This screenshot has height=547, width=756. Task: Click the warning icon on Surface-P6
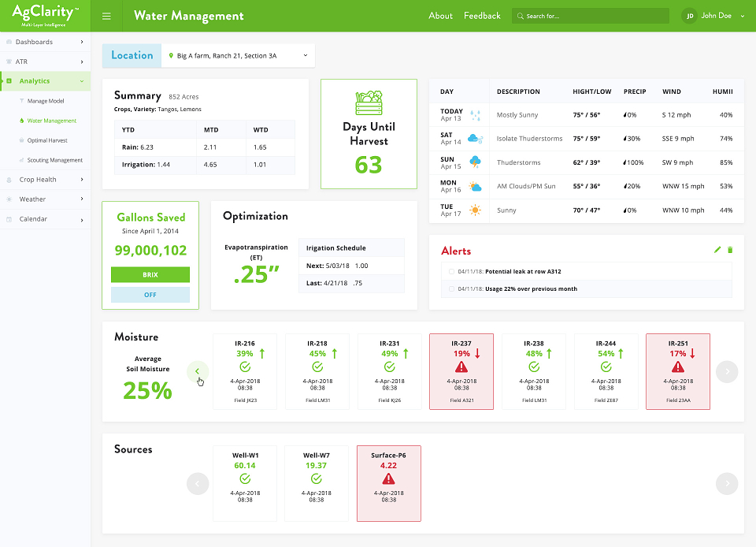[x=388, y=479]
